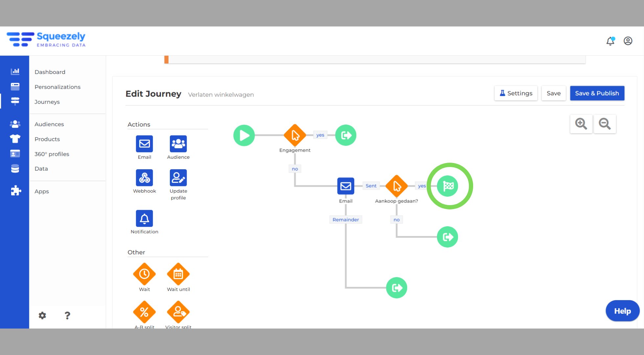Viewport: 644px width, 355px height.
Task: Select the Wait until calendar icon
Action: click(178, 274)
